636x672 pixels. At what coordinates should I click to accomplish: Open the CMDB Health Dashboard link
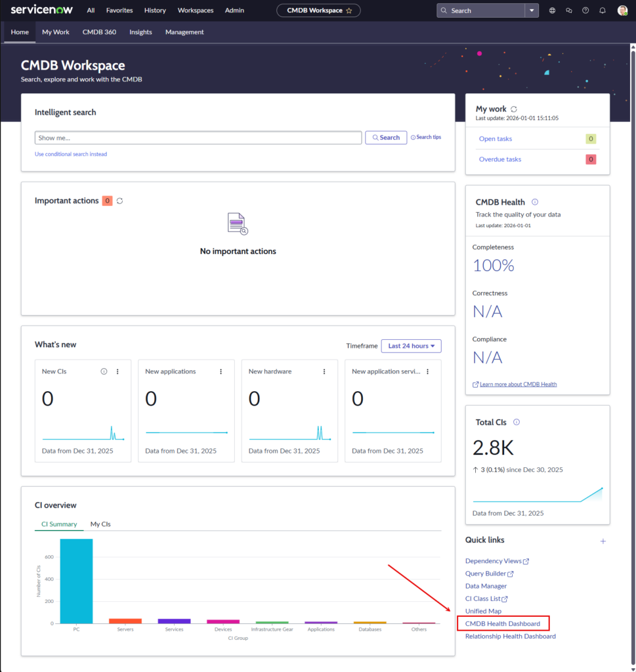pyautogui.click(x=503, y=623)
